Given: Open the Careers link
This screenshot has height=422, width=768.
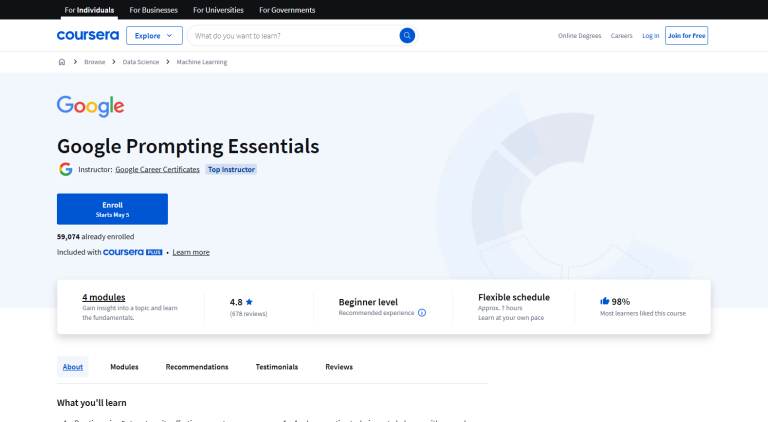Looking at the screenshot, I should pos(622,36).
